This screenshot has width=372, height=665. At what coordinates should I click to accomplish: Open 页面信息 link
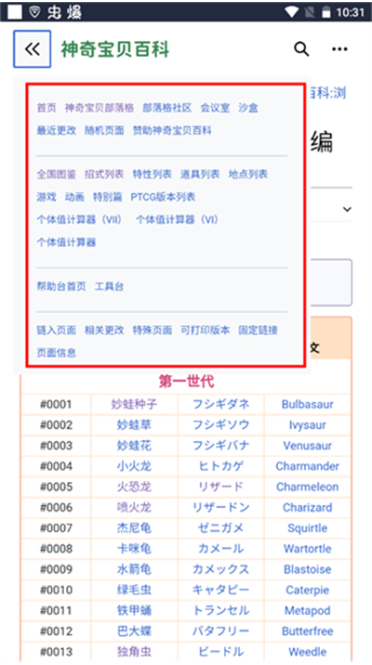[x=56, y=352]
